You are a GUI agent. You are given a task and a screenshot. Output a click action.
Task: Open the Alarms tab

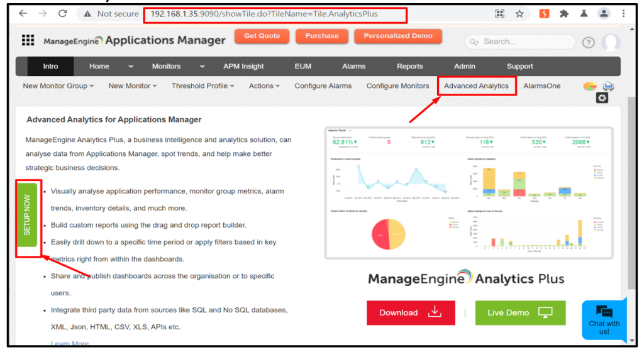pos(354,67)
